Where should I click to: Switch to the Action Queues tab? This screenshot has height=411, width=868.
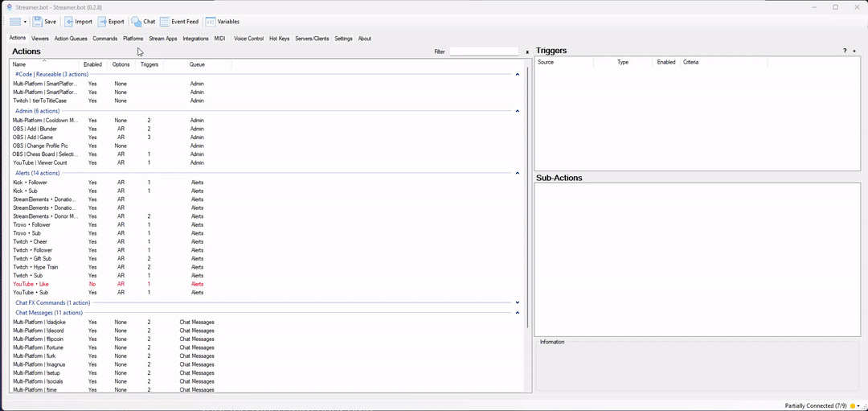coord(71,39)
